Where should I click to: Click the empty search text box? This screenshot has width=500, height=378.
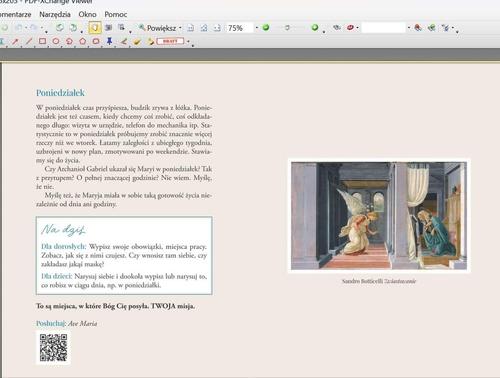(383, 28)
